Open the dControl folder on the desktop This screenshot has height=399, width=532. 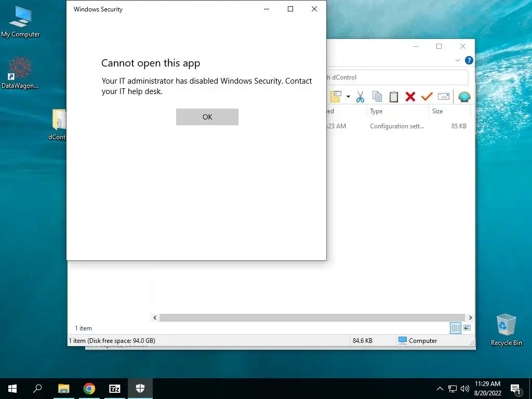pos(58,125)
